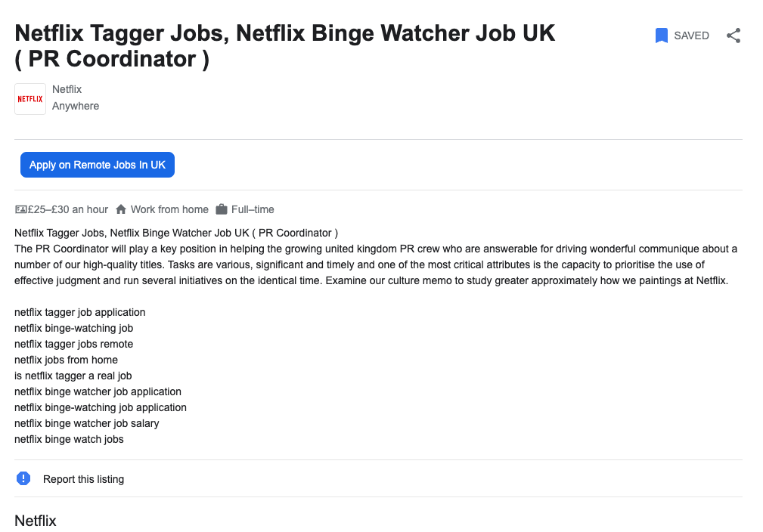The image size is (763, 532).
Task: Click the Netflix heading at page bottom
Action: (x=35, y=521)
